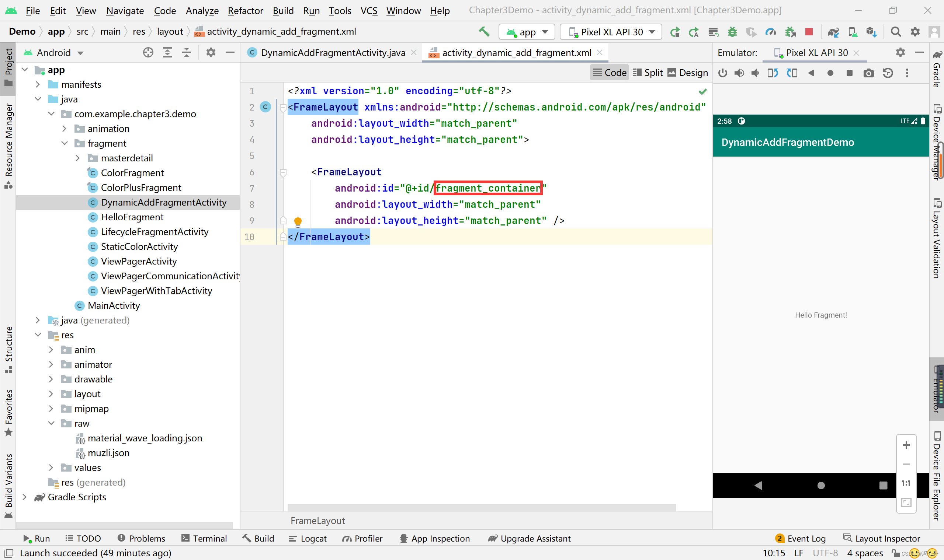Viewport: 944px width, 560px height.
Task: Switch to DynamicAddFragmentActivity.java tab
Action: [332, 52]
